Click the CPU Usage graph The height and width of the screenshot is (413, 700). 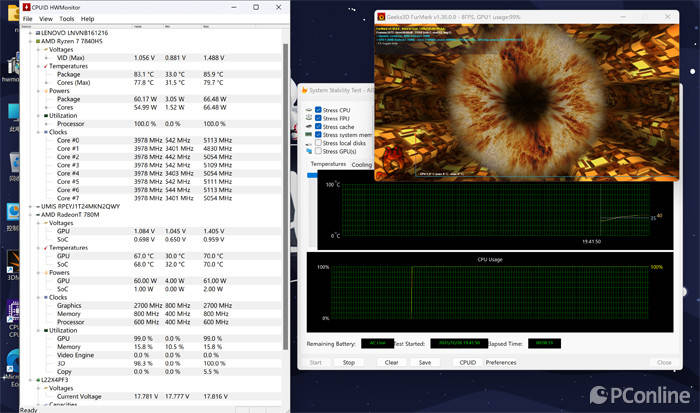pyautogui.click(x=490, y=292)
